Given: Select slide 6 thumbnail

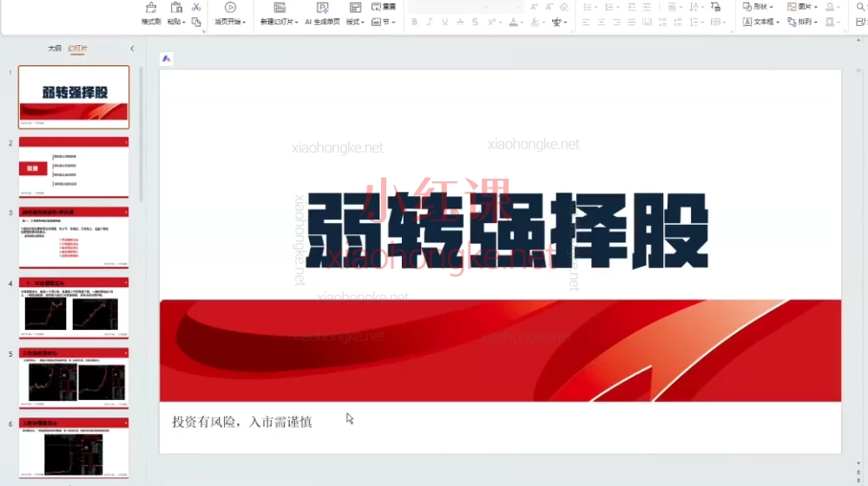Looking at the screenshot, I should [x=74, y=449].
